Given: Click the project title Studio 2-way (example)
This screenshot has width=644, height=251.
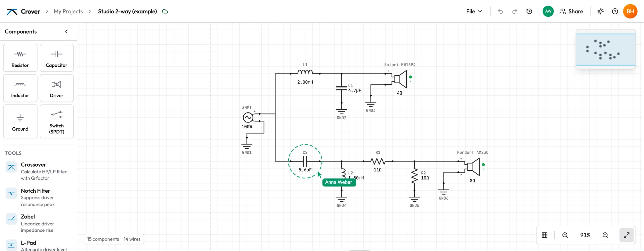Looking at the screenshot, I should [x=127, y=11].
